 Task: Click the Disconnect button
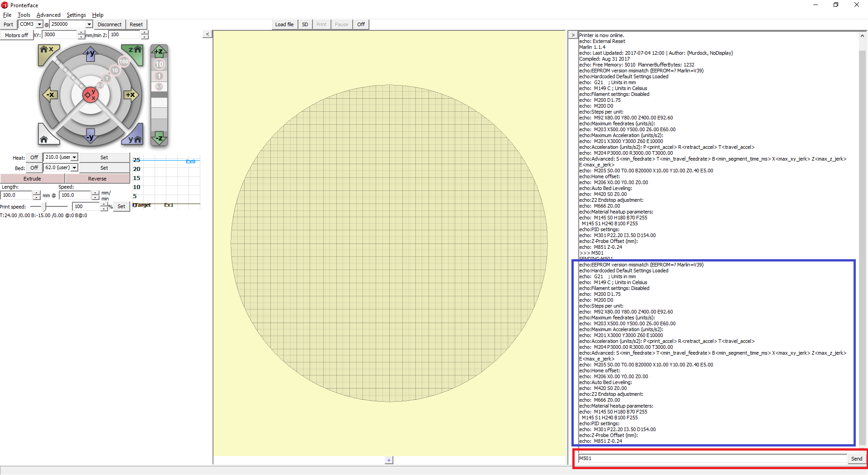109,24
